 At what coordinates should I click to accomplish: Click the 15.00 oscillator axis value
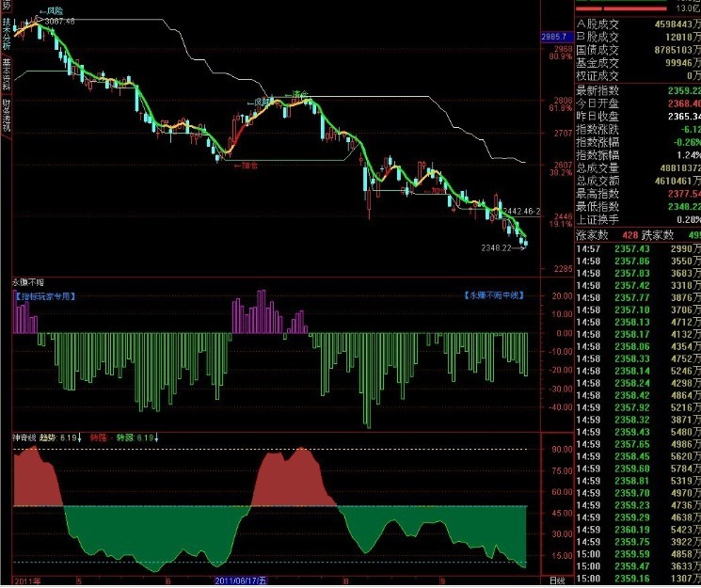tap(562, 556)
